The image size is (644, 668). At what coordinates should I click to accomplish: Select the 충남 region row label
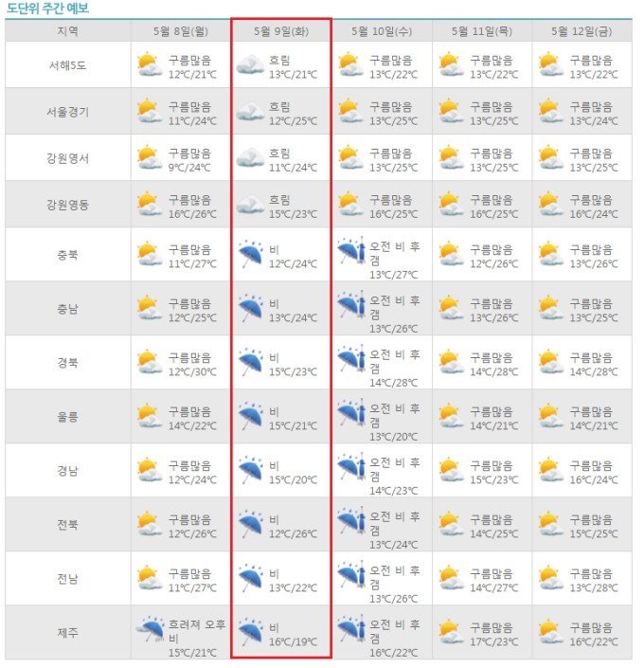click(x=68, y=309)
